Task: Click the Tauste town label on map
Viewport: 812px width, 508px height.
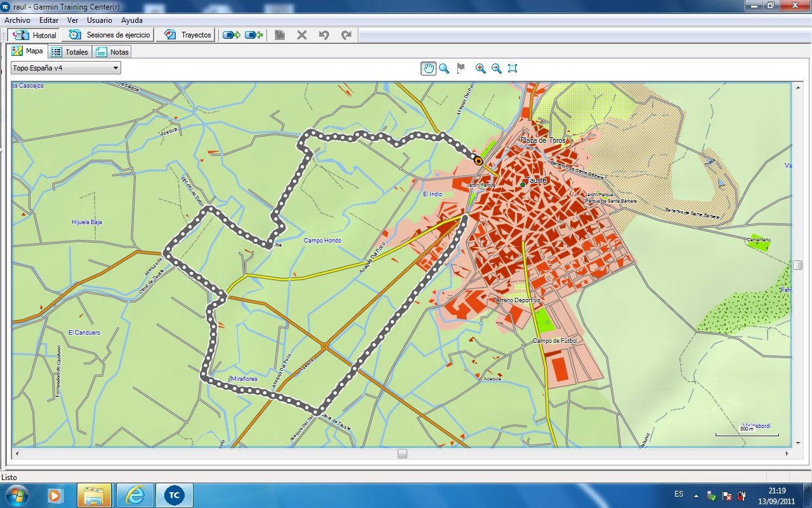Action: click(x=536, y=180)
